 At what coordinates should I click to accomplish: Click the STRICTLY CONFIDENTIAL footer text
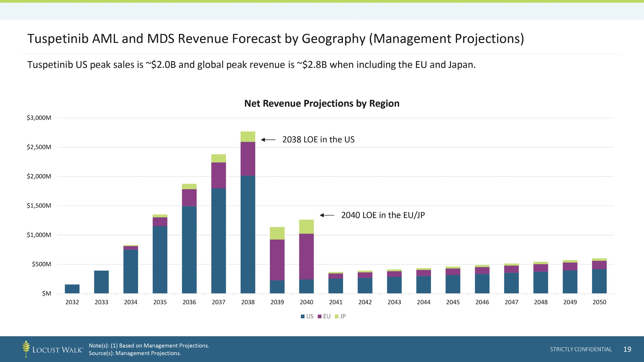point(581,349)
